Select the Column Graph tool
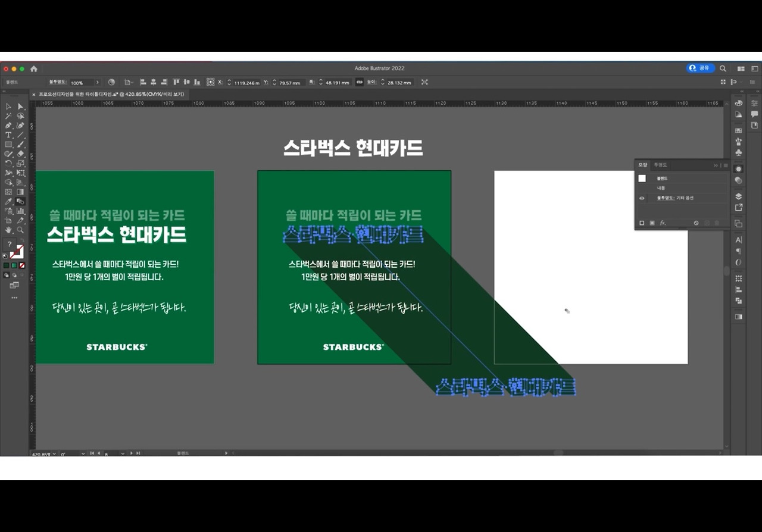 (x=20, y=211)
